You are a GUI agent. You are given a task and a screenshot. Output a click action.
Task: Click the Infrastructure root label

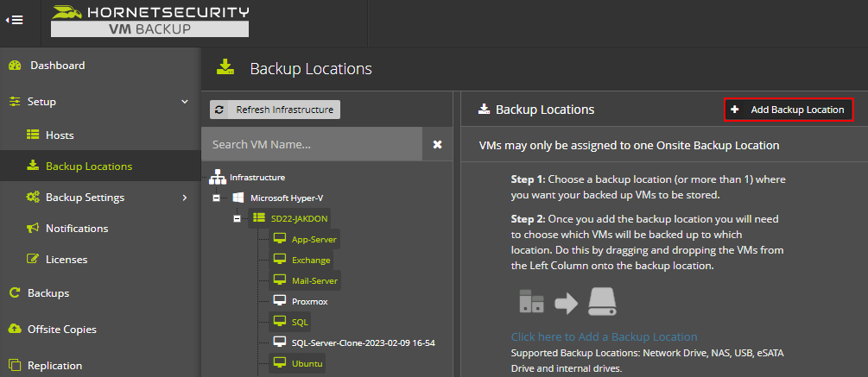point(257,178)
